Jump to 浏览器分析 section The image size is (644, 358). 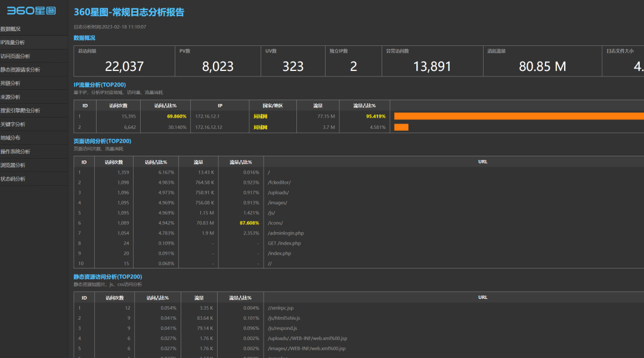point(13,165)
